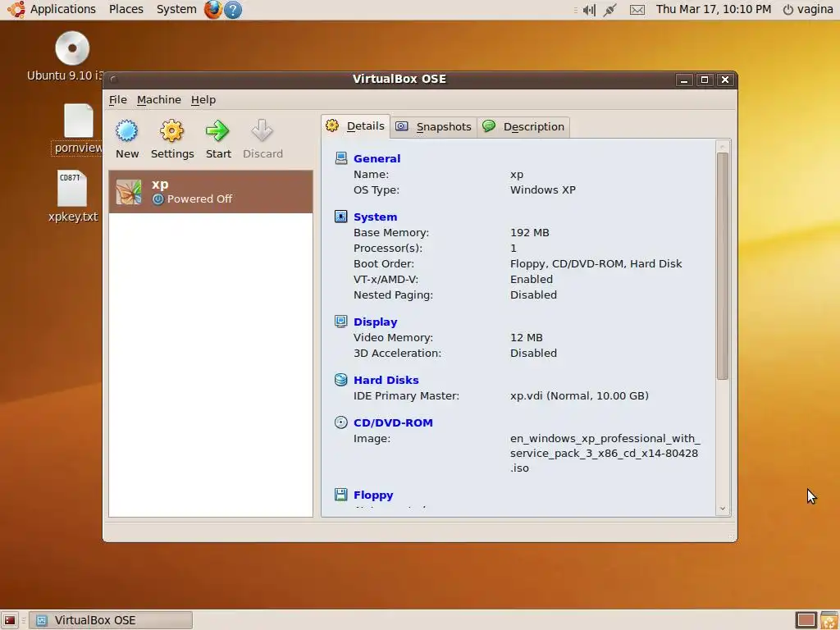840x630 pixels.
Task: Open the Machine menu
Action: pyautogui.click(x=159, y=99)
